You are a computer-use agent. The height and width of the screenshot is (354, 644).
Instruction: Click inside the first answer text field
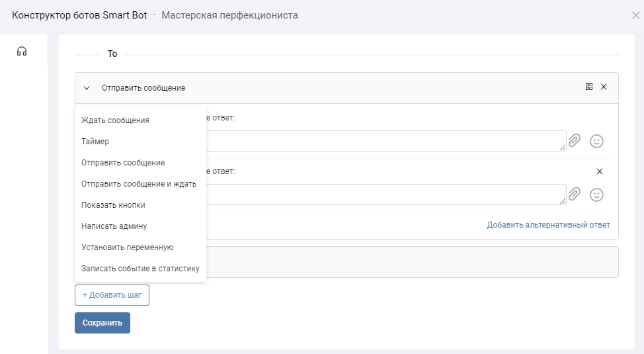pyautogui.click(x=383, y=141)
